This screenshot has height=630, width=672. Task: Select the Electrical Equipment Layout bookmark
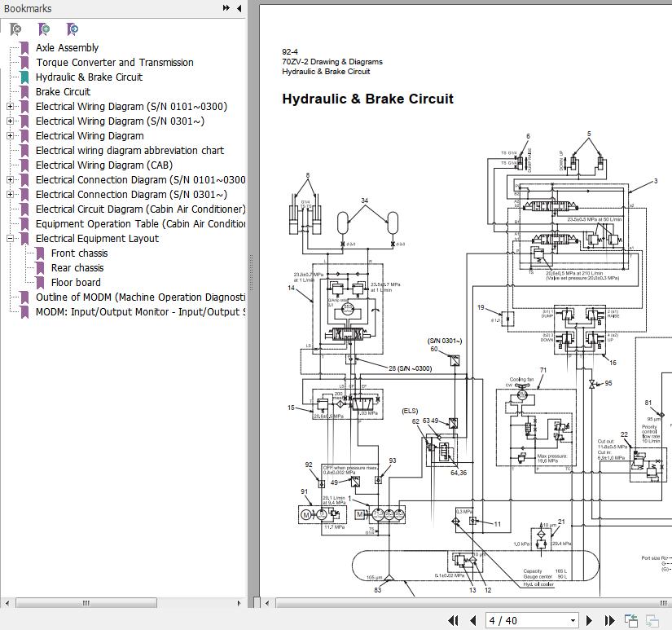coord(97,239)
